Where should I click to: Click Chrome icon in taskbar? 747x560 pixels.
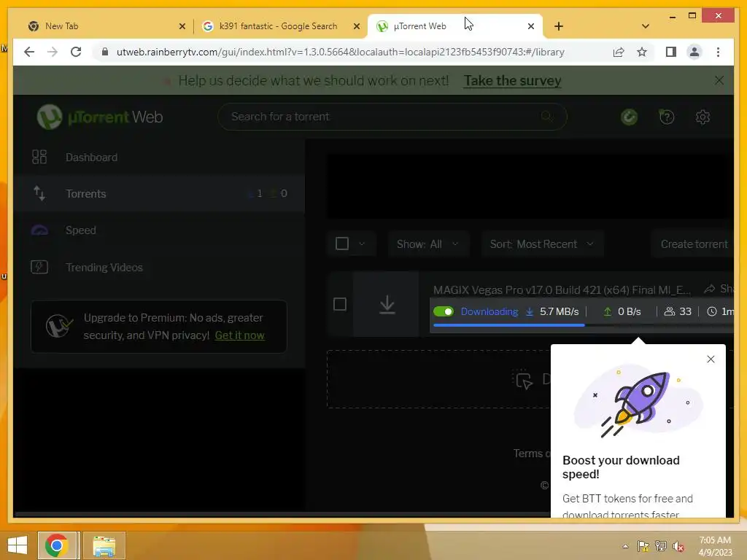pos(57,545)
